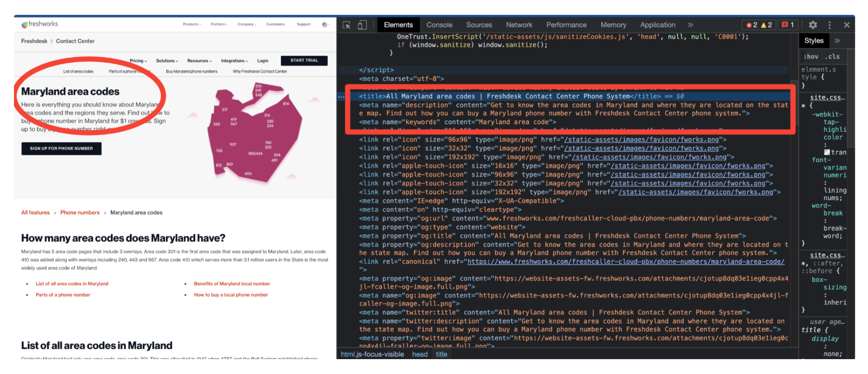This screenshot has width=868, height=374.
Task: Open the Network tab
Action: [x=519, y=25]
